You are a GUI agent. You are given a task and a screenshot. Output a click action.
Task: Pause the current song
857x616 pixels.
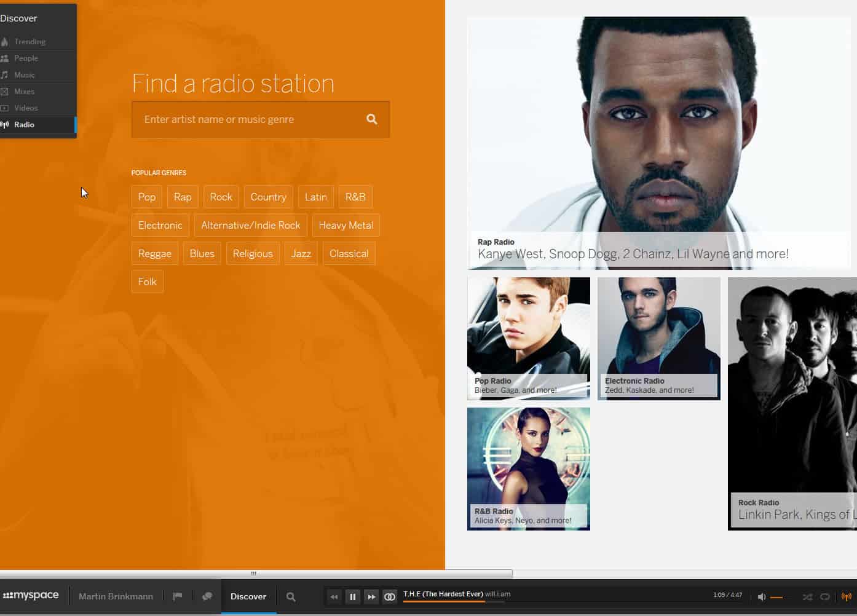click(x=352, y=597)
